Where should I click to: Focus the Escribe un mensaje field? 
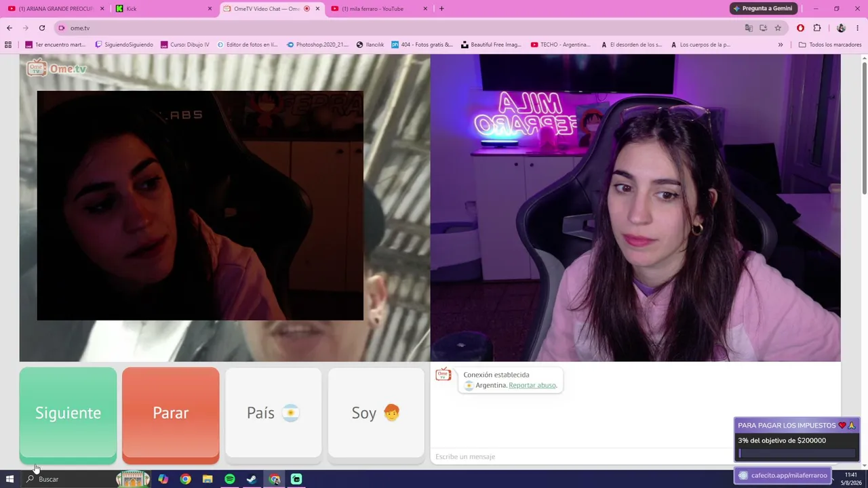[x=583, y=457]
